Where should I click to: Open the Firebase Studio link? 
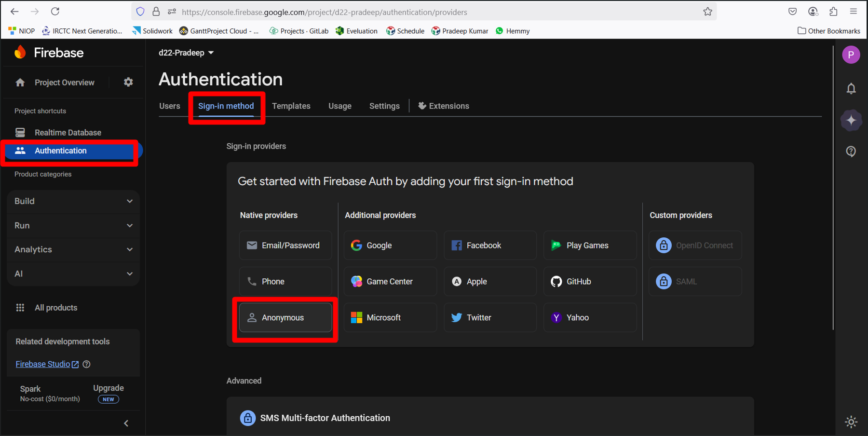pyautogui.click(x=47, y=364)
